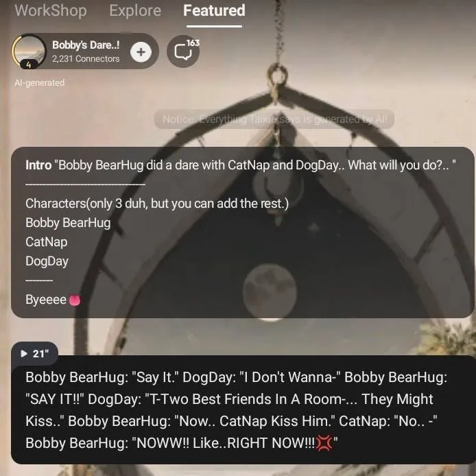Click the level 4 badge on avatar
The width and height of the screenshot is (476, 476).
pyautogui.click(x=29, y=64)
